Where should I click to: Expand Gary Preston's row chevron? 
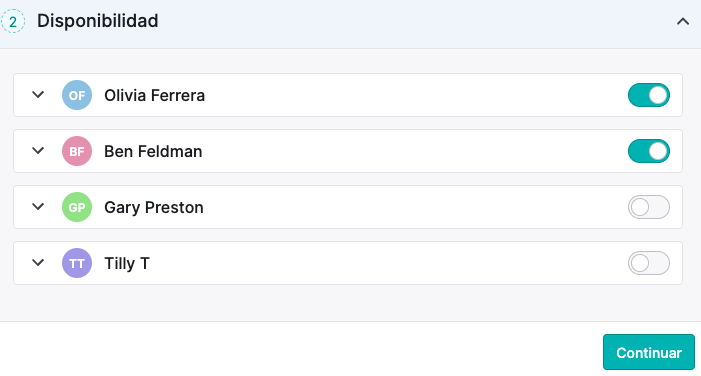tap(38, 207)
